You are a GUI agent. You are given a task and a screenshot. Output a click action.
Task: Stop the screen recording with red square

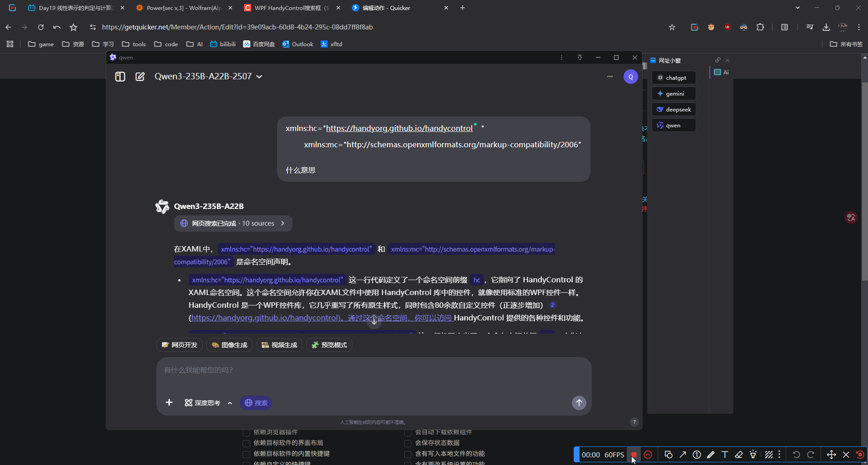(x=634, y=455)
